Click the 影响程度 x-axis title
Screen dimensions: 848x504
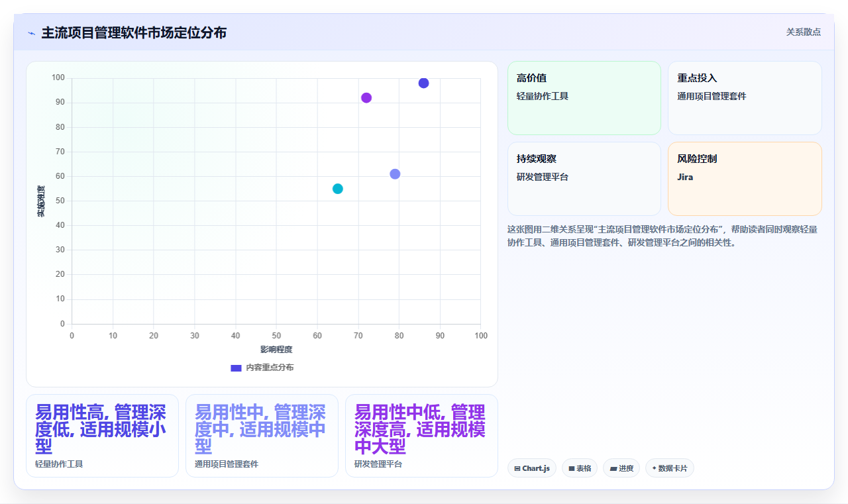276,350
